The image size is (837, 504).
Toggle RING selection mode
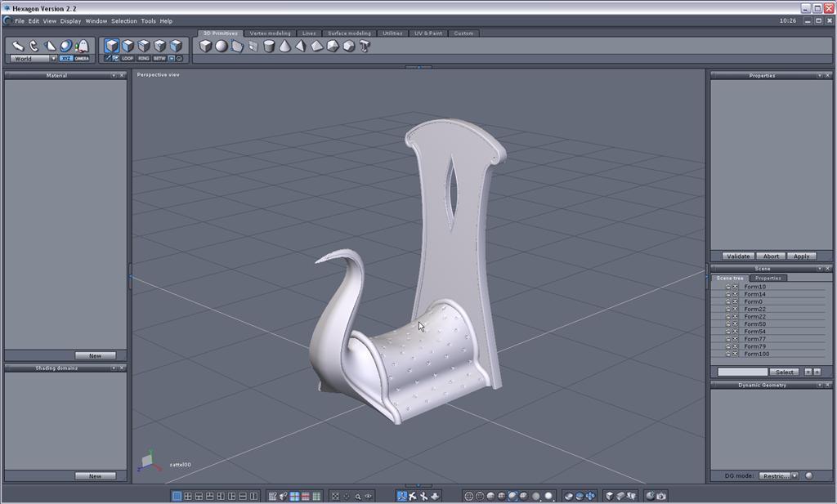click(144, 59)
